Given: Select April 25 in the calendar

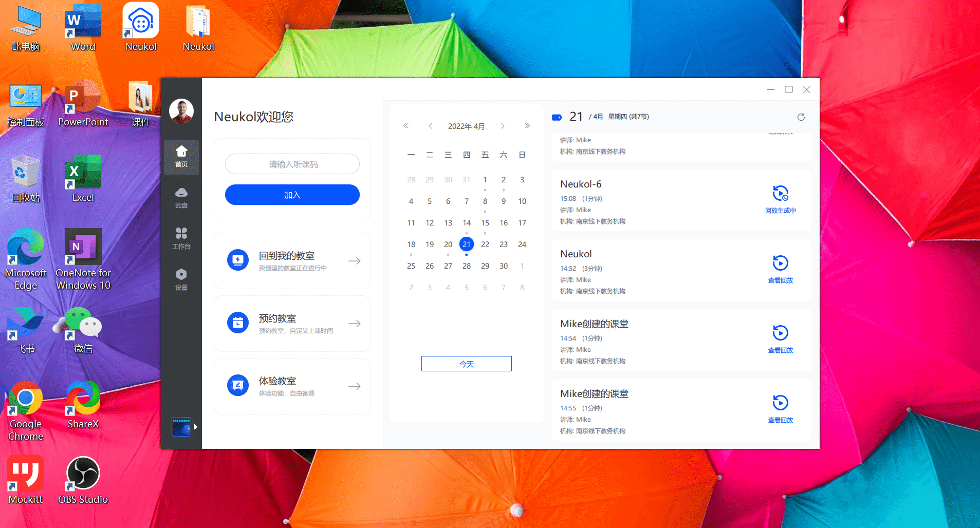Looking at the screenshot, I should [x=411, y=266].
